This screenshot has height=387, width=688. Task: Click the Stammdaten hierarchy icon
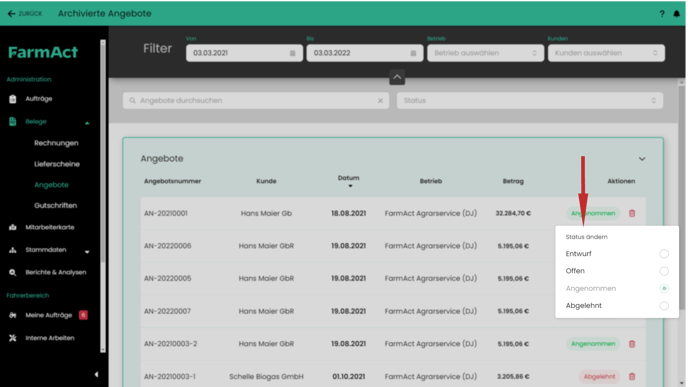13,250
